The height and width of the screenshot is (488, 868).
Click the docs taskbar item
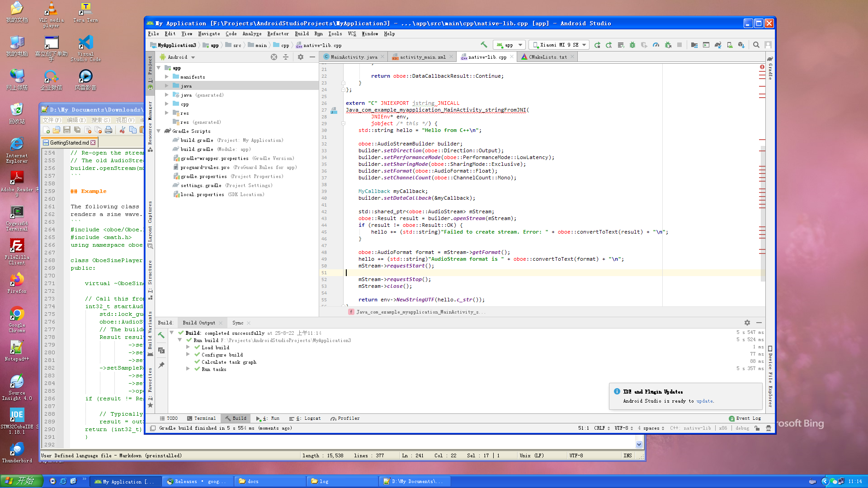[x=270, y=481]
